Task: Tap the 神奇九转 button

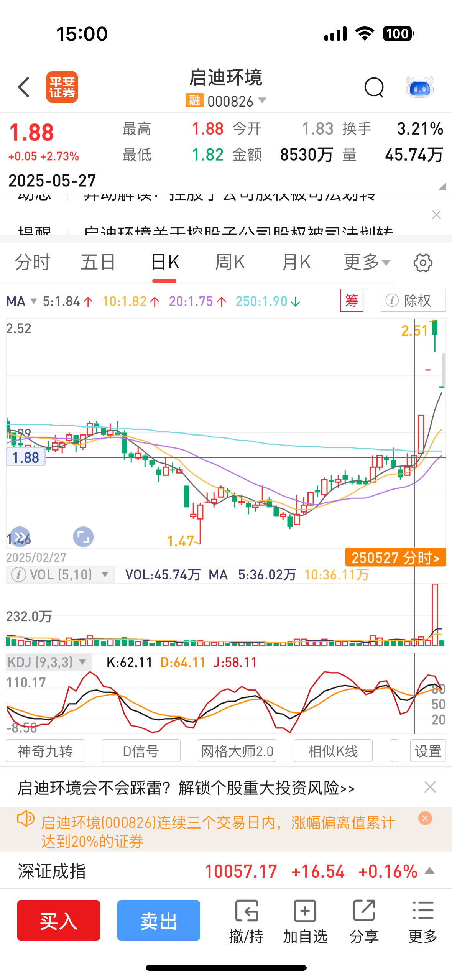Action: 45,751
